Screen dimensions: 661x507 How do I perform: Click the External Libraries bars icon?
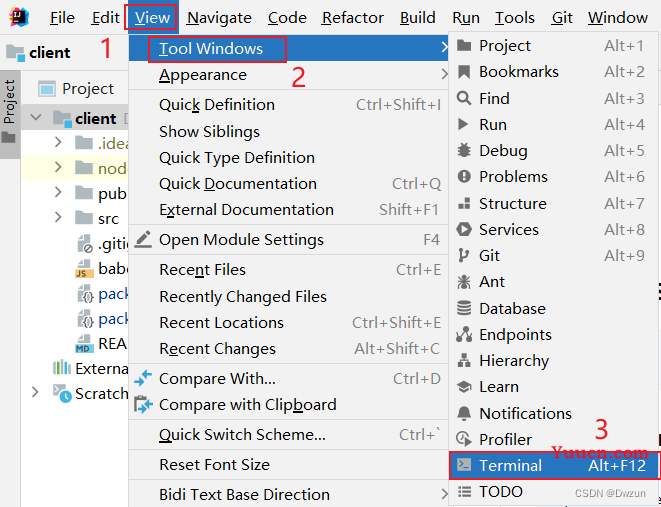(x=62, y=368)
